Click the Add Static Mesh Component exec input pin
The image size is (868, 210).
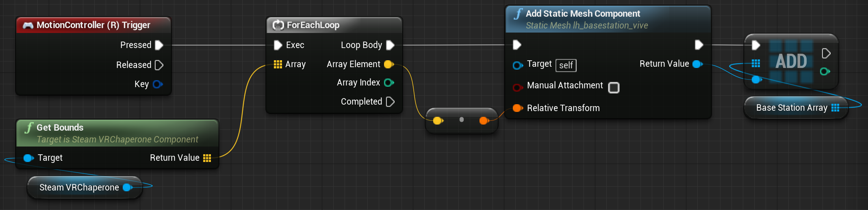pos(517,45)
